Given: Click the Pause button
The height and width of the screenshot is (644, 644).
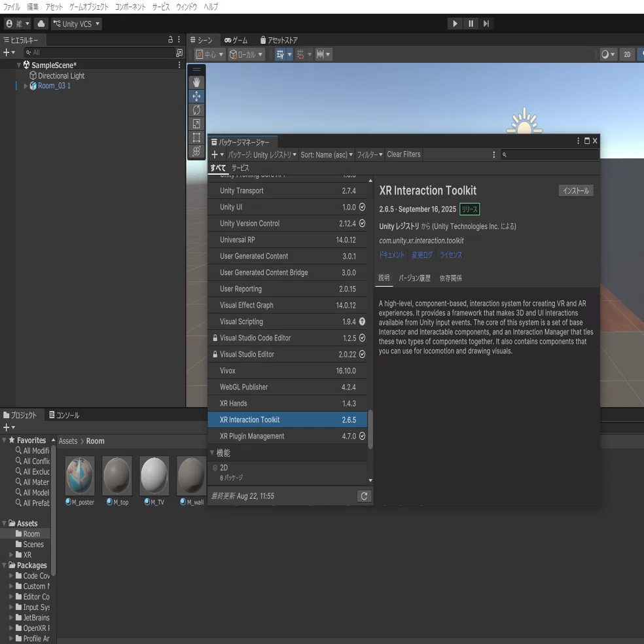Looking at the screenshot, I should (471, 24).
